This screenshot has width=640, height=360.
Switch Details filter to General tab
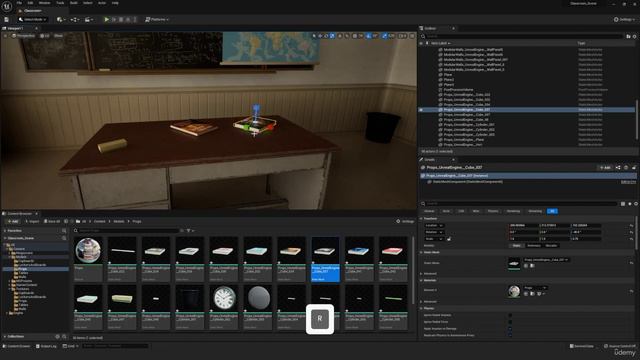point(429,211)
